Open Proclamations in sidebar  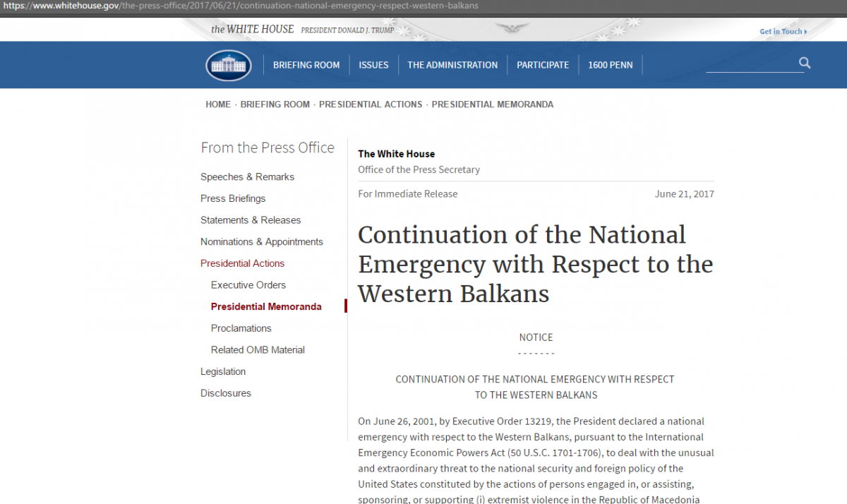pyautogui.click(x=241, y=328)
